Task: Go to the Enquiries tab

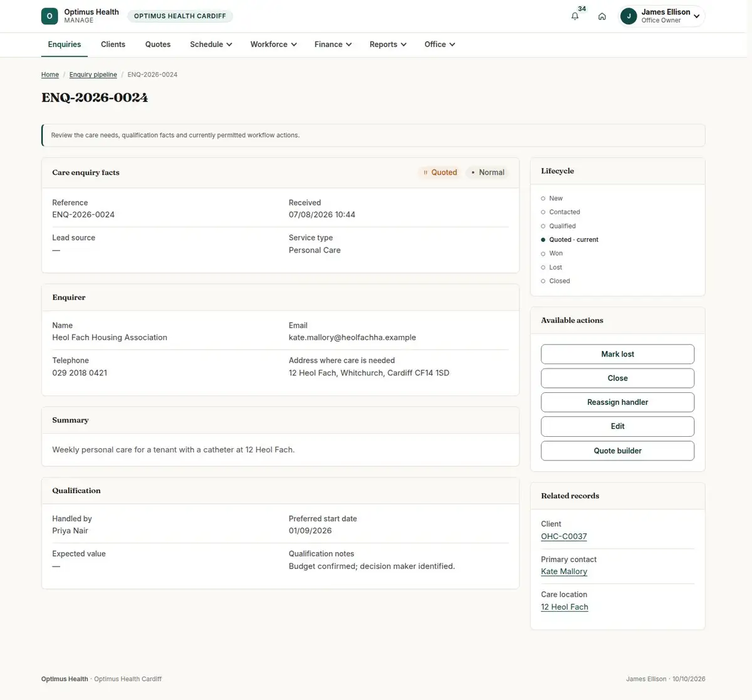Action: (x=65, y=44)
